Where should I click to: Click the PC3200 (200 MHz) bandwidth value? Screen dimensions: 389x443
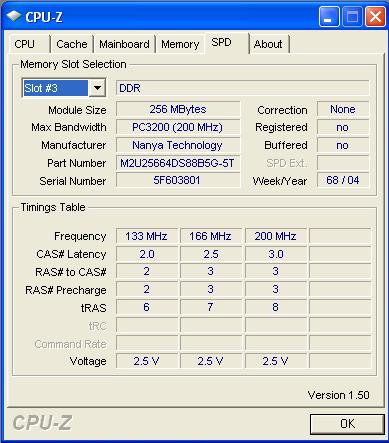coord(178,127)
